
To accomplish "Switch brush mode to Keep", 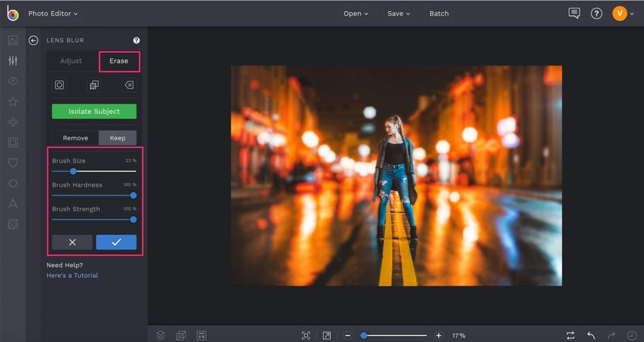I will tap(118, 138).
